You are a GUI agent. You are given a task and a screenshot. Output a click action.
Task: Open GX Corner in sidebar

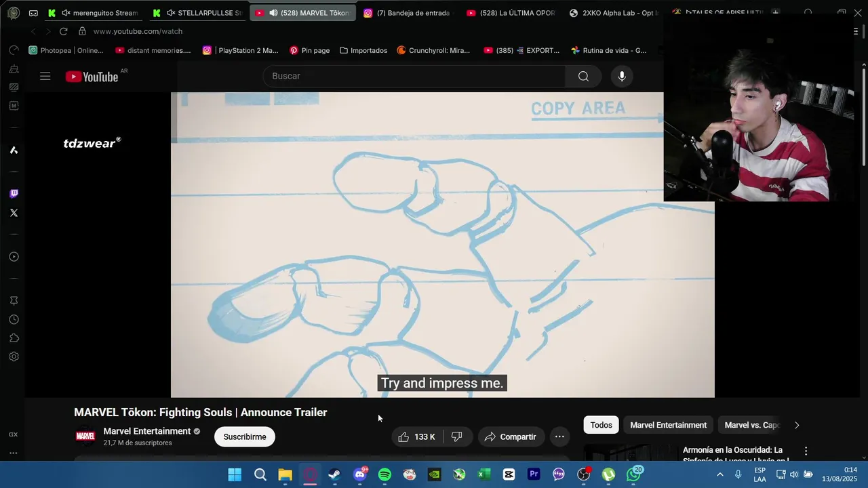pos(13,434)
